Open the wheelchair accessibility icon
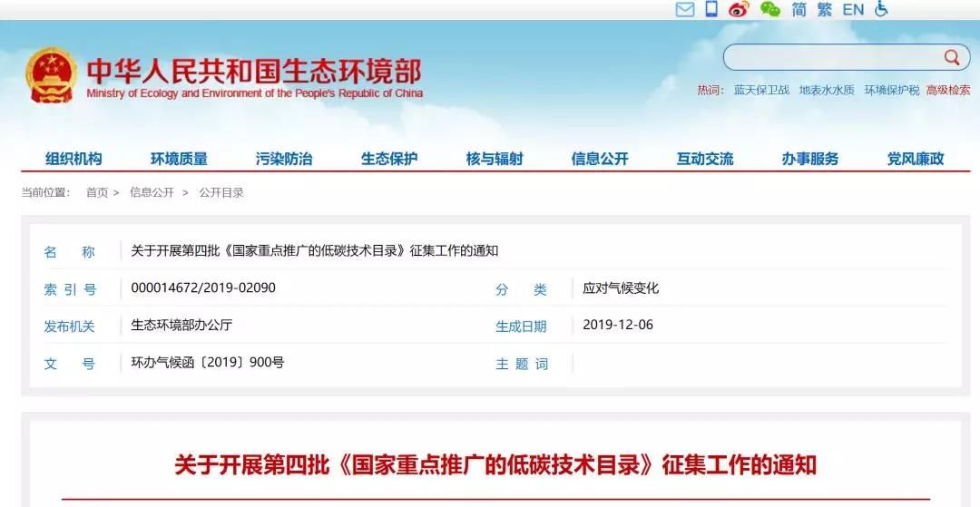 point(881,9)
